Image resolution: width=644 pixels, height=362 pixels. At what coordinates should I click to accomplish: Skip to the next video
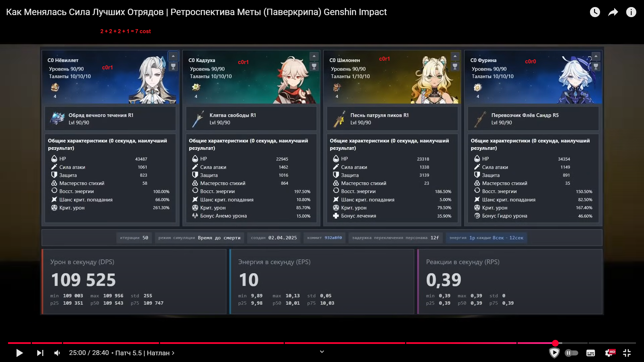coord(40,353)
